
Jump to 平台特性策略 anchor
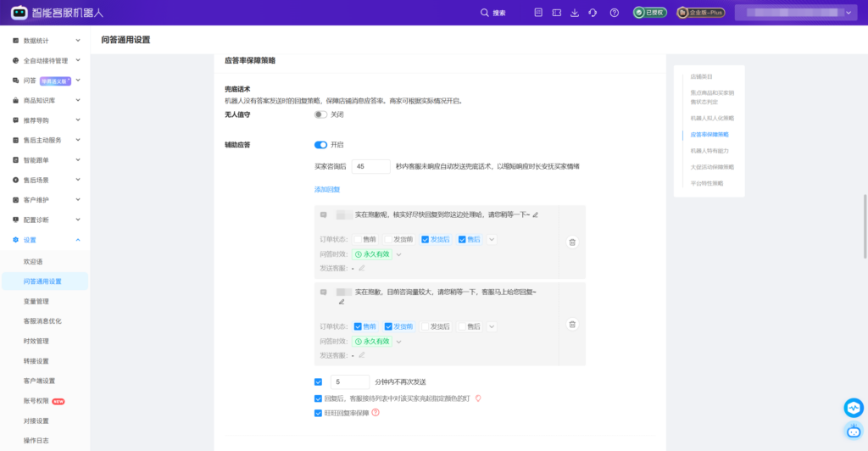pos(706,183)
